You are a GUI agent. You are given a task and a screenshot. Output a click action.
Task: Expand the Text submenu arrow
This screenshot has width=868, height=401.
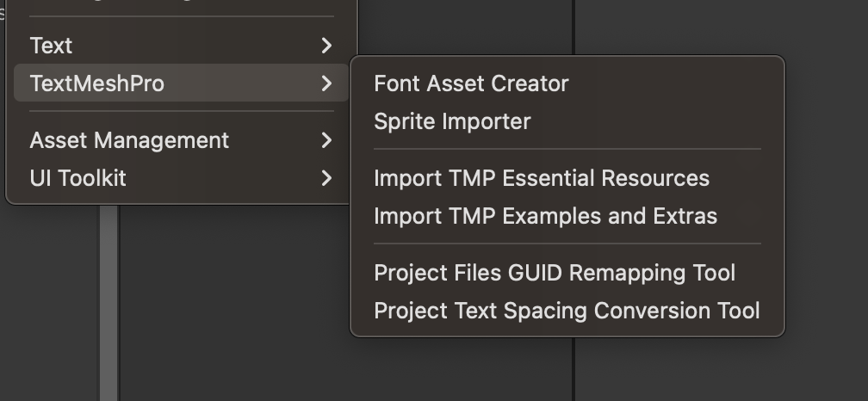326,46
